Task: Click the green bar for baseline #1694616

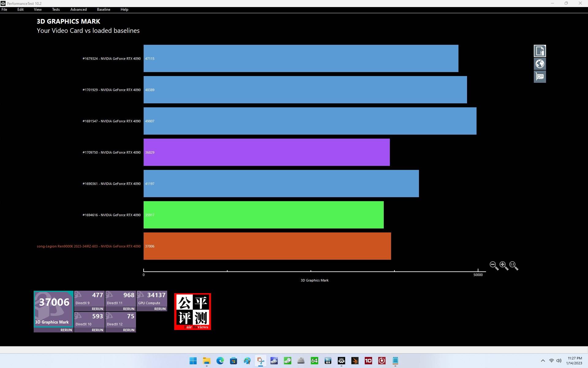Action: click(263, 215)
